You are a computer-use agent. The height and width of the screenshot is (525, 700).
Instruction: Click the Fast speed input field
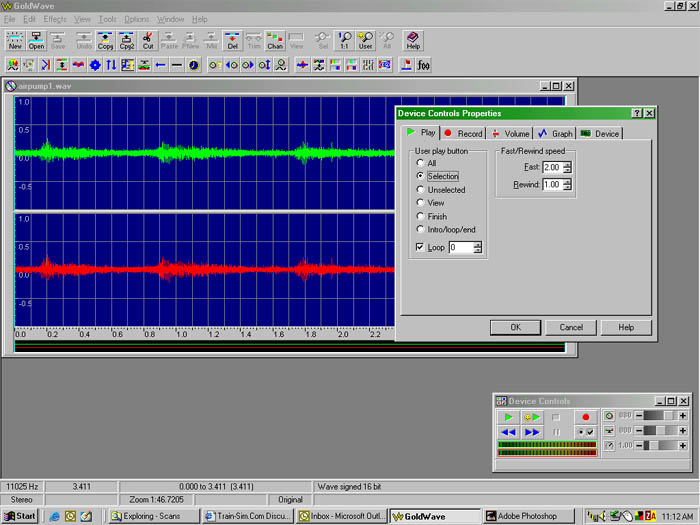coord(553,167)
